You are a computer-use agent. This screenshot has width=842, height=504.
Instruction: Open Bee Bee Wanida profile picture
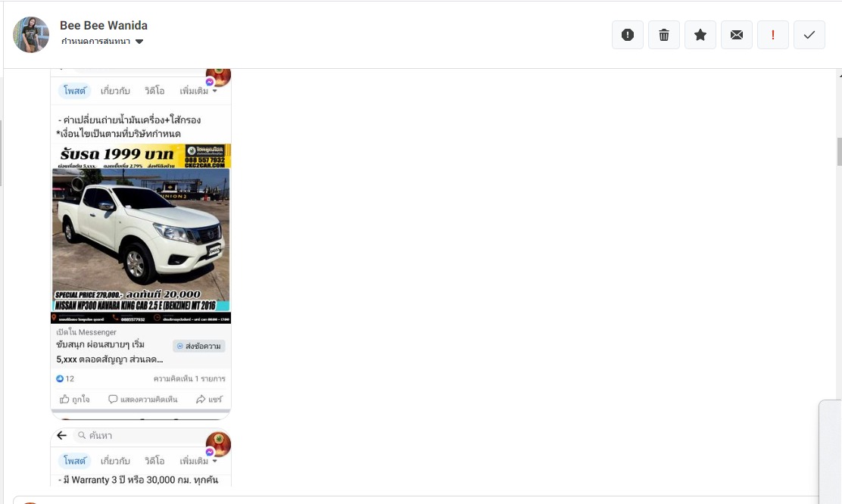pyautogui.click(x=31, y=34)
